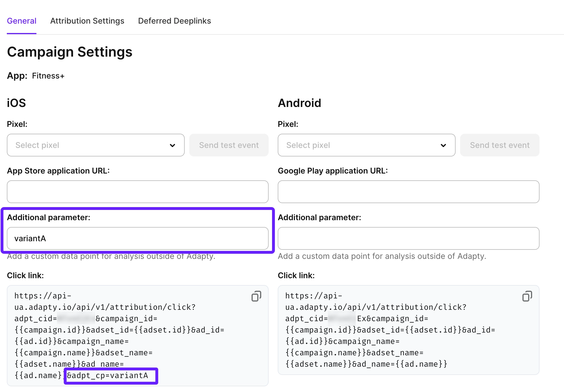Select the highlighted adpt_cp=variantA text

pos(111,376)
